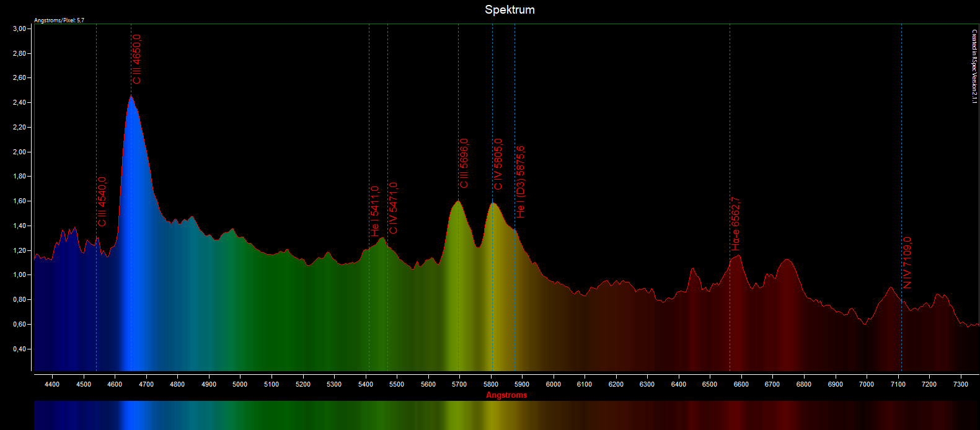This screenshot has height=430, width=980.
Task: Select x-axis tick label "5500"
Action: click(397, 384)
